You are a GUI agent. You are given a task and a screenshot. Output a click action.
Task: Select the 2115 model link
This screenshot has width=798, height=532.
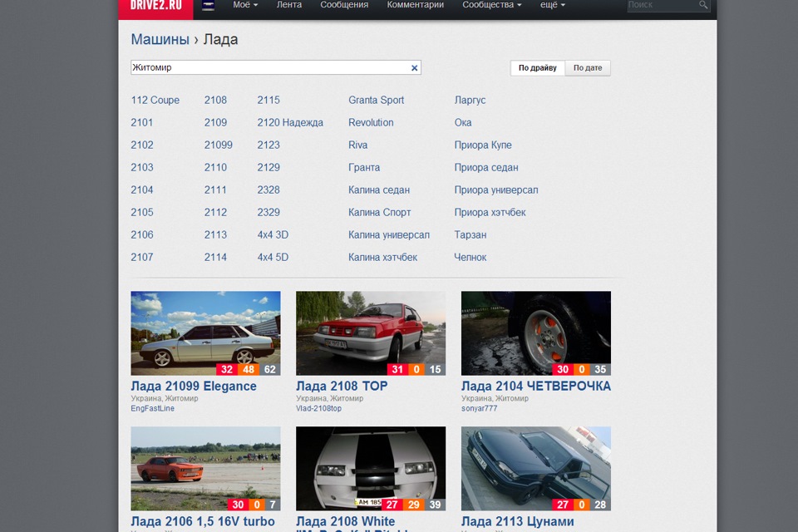pyautogui.click(x=268, y=101)
